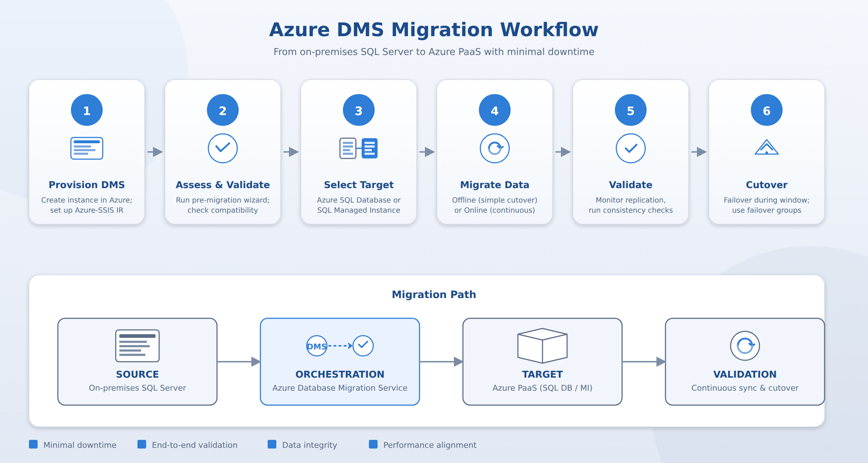Click 'On-premises SQL Server' text

click(x=137, y=388)
